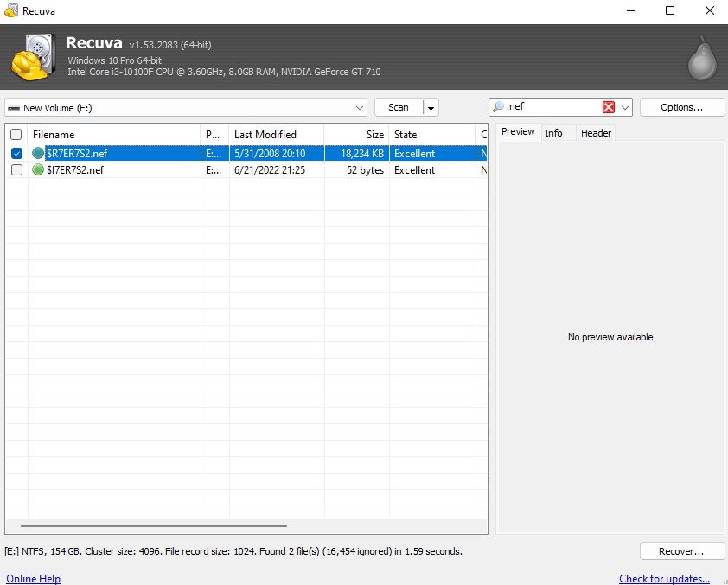Viewport: 728px width, 585px height.
Task: Toggle the select-all checkbox in header
Action: [x=16, y=135]
